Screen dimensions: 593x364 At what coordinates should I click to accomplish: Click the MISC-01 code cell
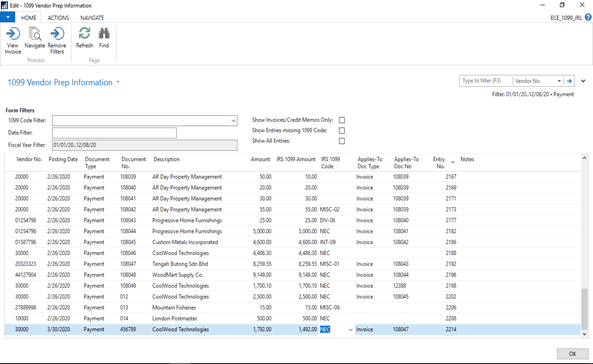click(x=329, y=264)
